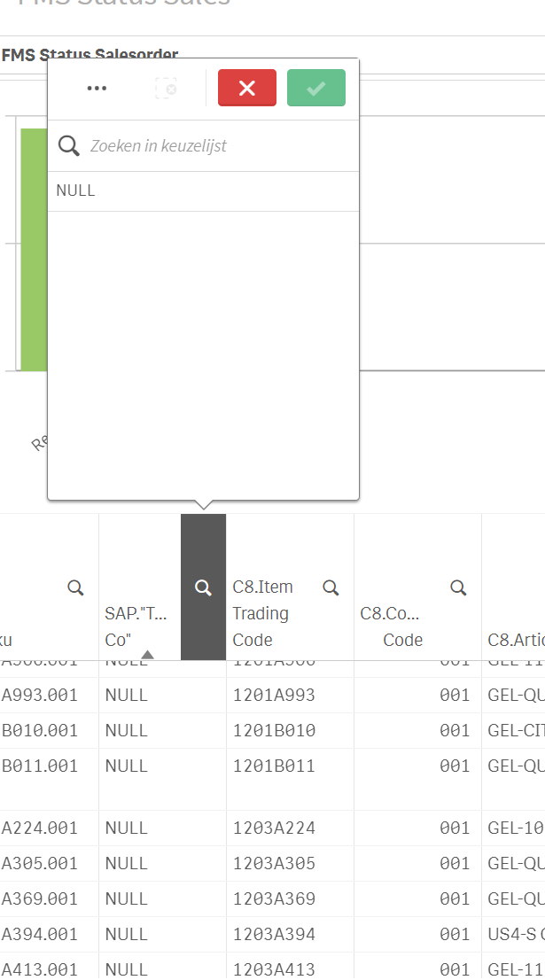Confirm selection with green checkmark

pos(315,88)
